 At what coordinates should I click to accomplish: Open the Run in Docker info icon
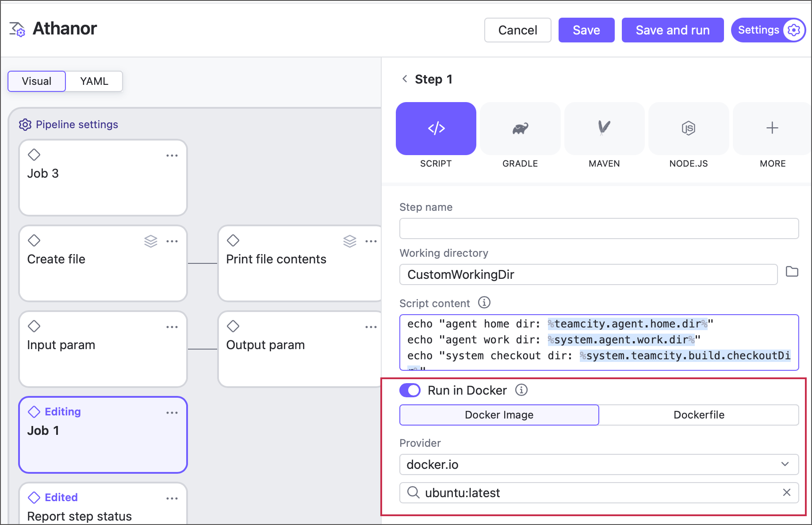[x=521, y=390]
